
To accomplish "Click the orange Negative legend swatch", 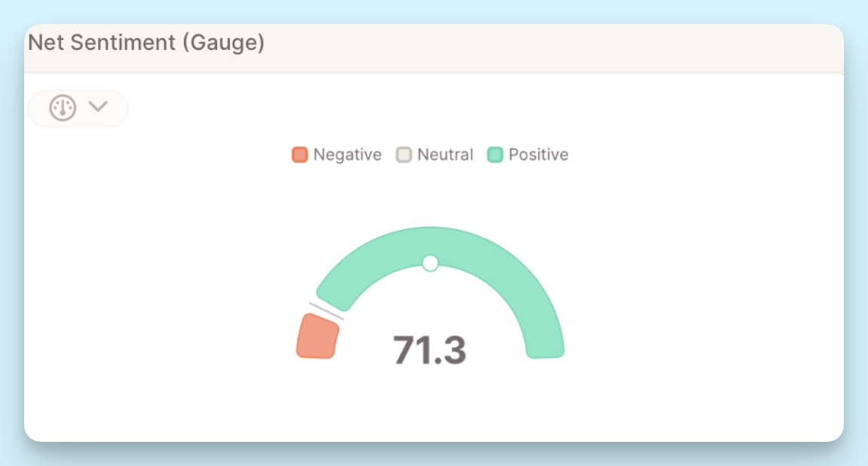I will coord(299,155).
